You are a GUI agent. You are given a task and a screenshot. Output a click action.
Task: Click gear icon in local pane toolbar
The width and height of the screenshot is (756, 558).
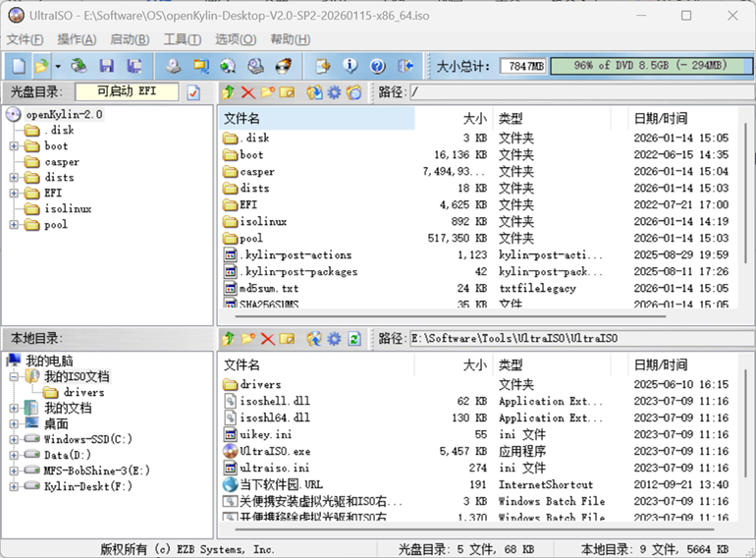[334, 339]
